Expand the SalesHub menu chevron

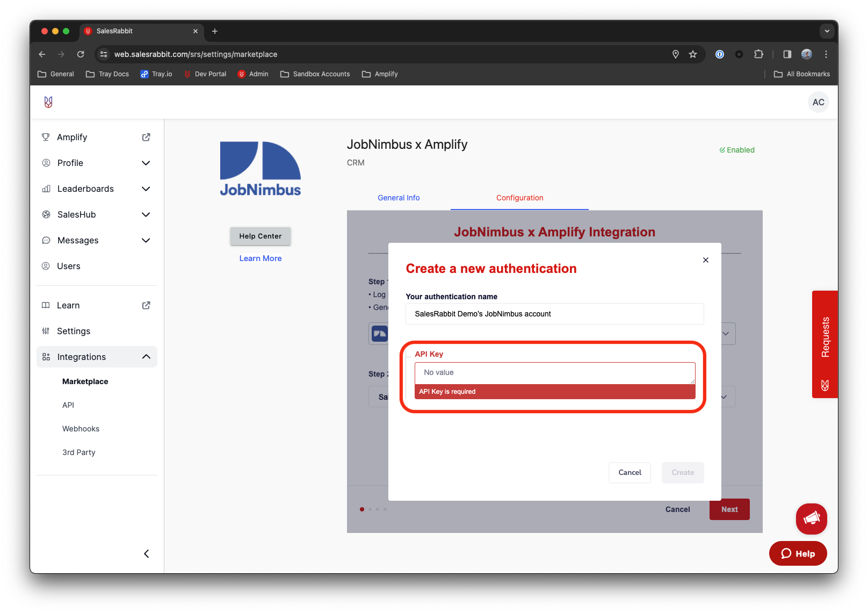click(x=146, y=214)
